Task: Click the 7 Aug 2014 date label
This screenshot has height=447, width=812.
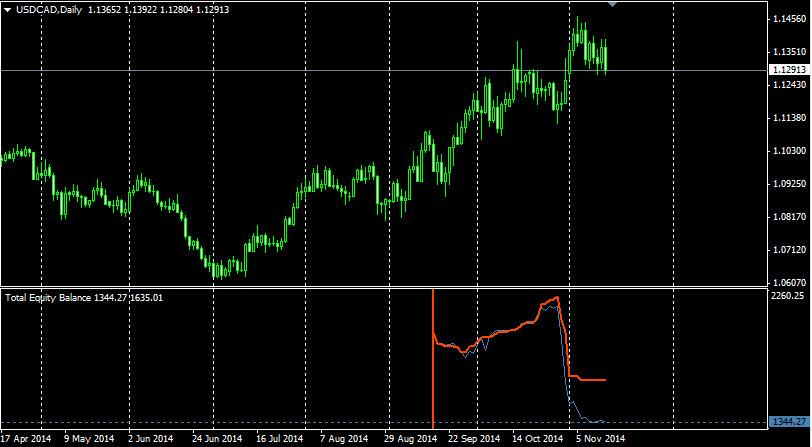Action: pyautogui.click(x=344, y=439)
